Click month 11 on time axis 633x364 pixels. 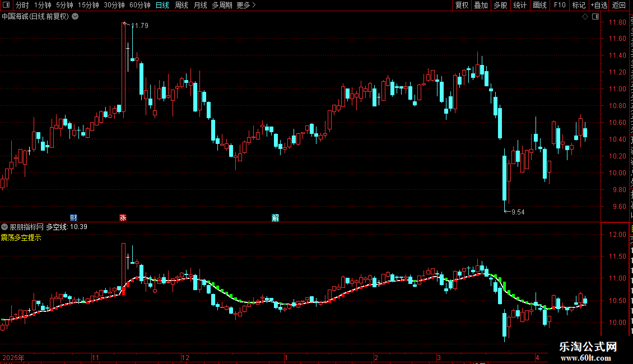(95, 357)
